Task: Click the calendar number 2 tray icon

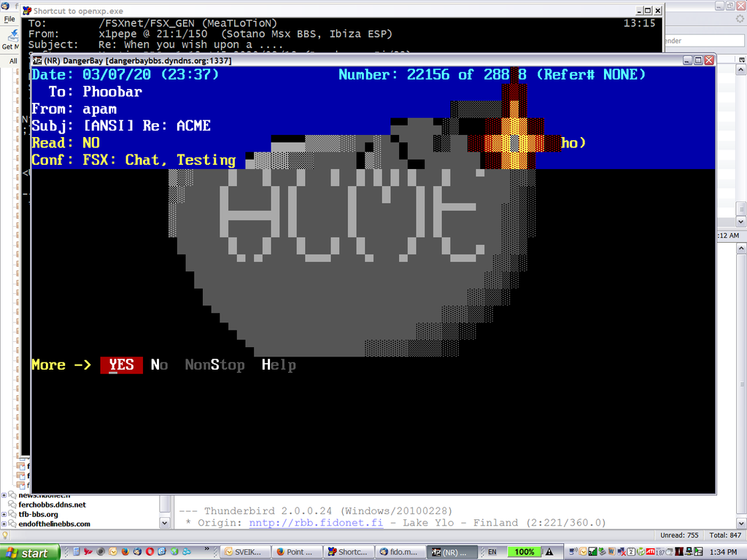Action: coord(631,551)
